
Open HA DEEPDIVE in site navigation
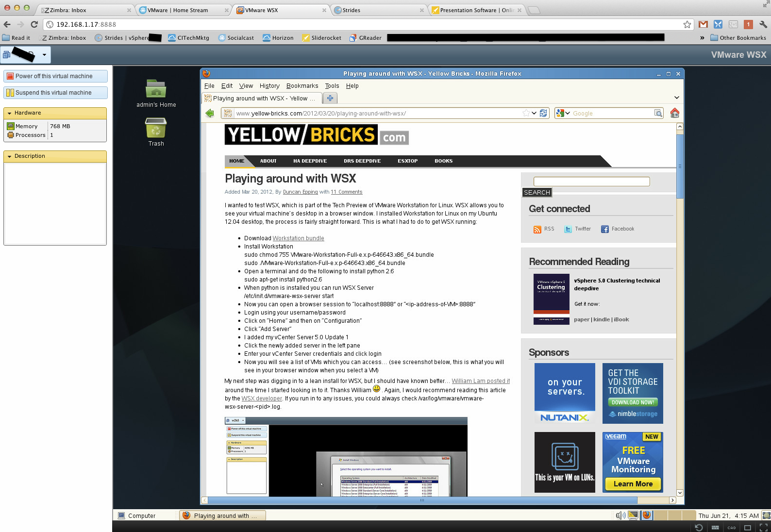point(310,161)
